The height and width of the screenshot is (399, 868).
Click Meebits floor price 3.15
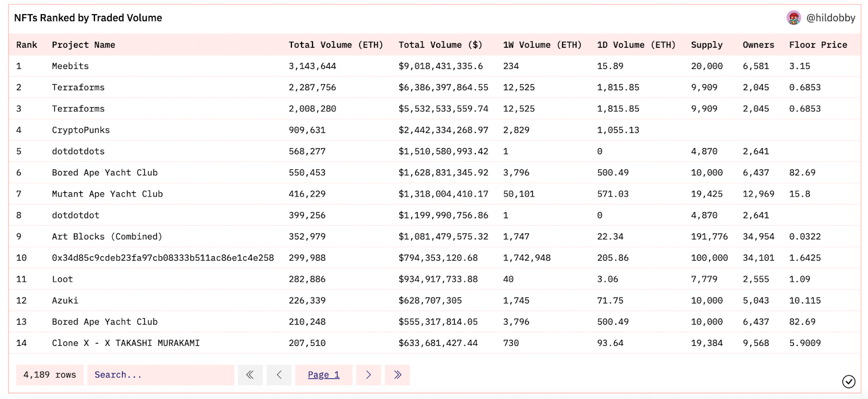pyautogui.click(x=800, y=66)
